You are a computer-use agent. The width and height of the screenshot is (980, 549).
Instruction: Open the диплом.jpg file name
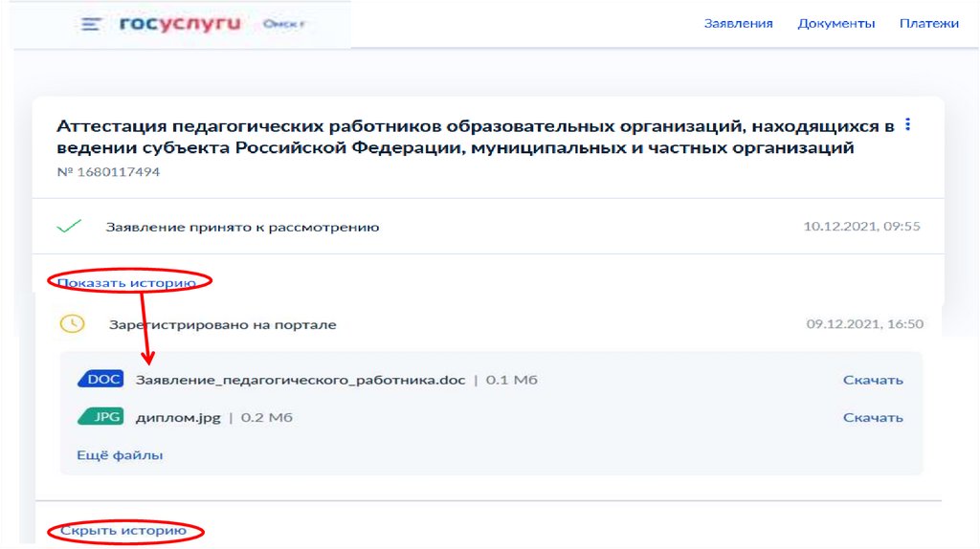(x=179, y=418)
